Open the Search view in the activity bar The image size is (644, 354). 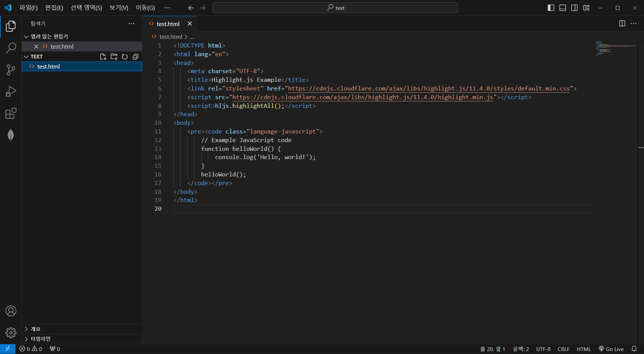11,48
